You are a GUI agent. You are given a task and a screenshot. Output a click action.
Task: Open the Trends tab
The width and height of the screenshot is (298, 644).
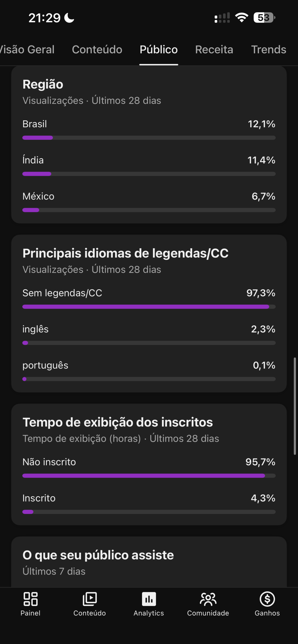tap(269, 50)
